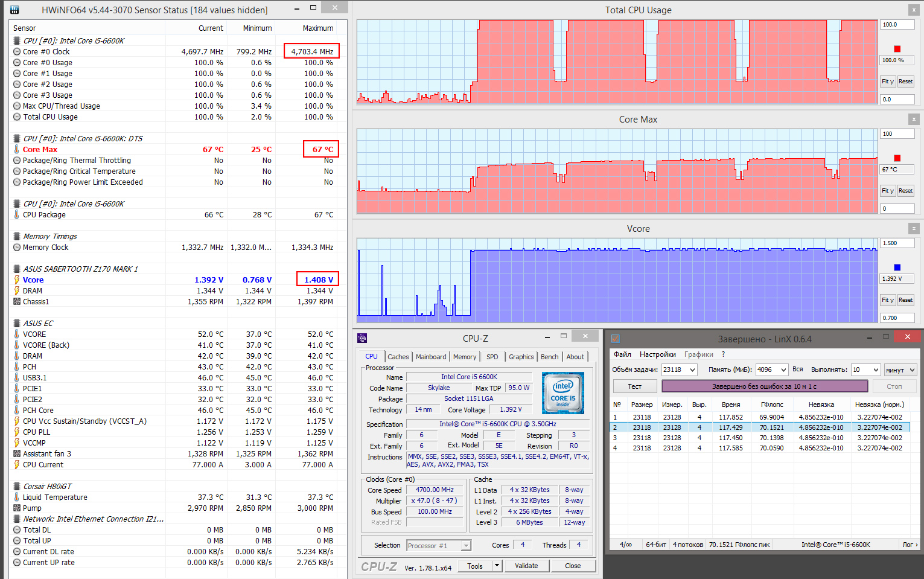The image size is (924, 579).
Task: Open the Настройки menu in LinX
Action: coord(658,354)
